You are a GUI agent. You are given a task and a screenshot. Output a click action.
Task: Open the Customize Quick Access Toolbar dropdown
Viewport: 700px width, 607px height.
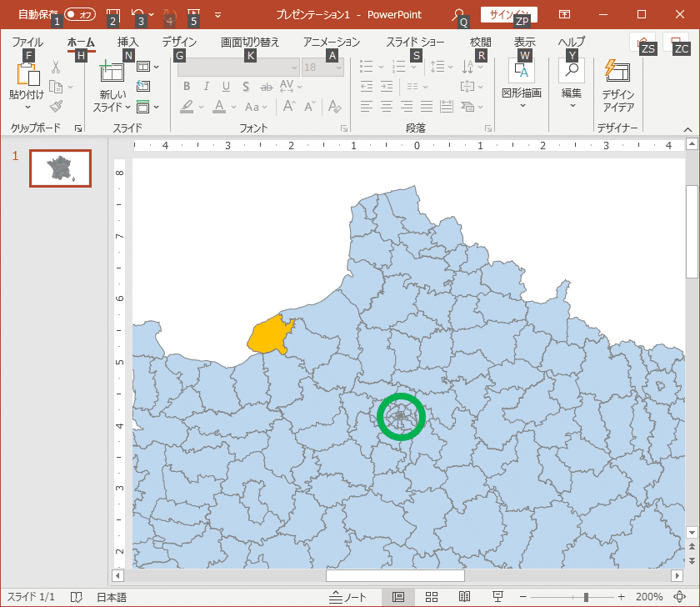pos(217,15)
